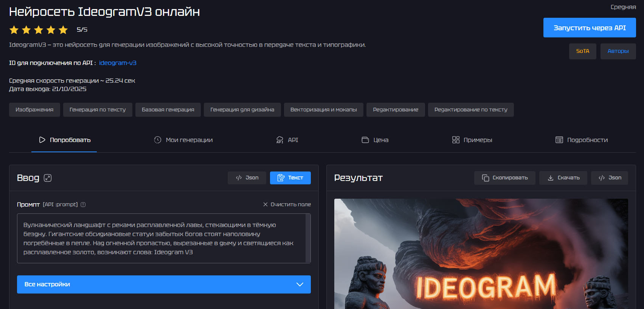
Task: Select the third rating star
Action: coord(39,30)
